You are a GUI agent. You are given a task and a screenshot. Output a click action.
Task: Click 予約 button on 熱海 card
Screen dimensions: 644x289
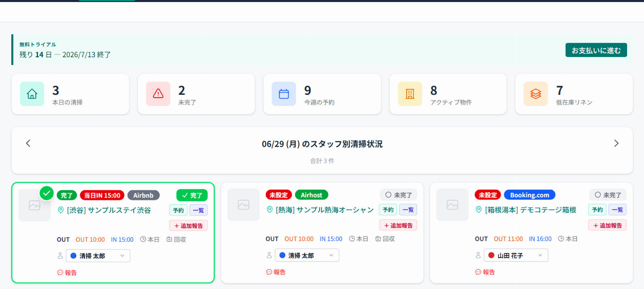388,210
